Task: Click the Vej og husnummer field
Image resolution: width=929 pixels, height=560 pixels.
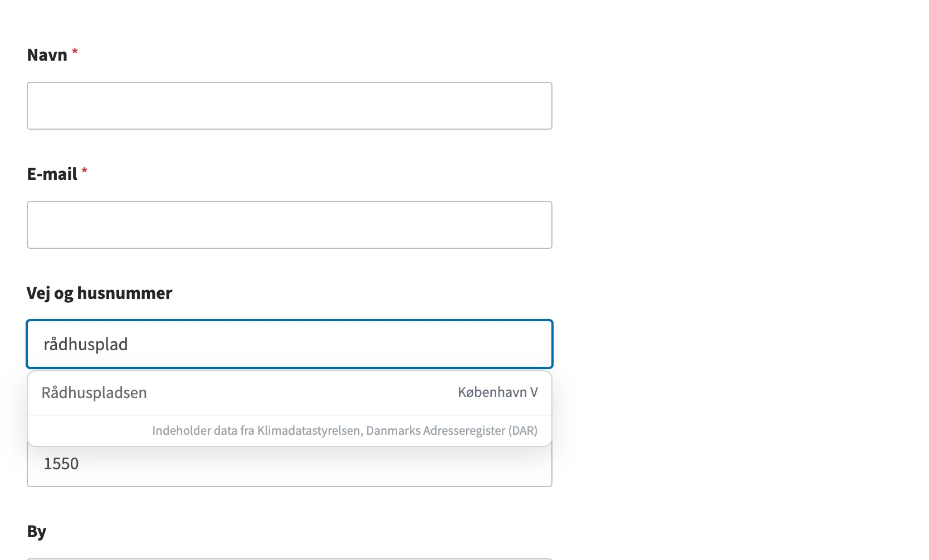Action: click(x=290, y=344)
